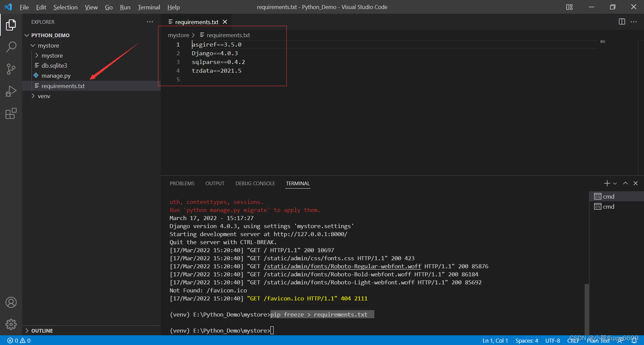The image size is (644, 345).
Task: Open the Selection menu
Action: coord(65,7)
